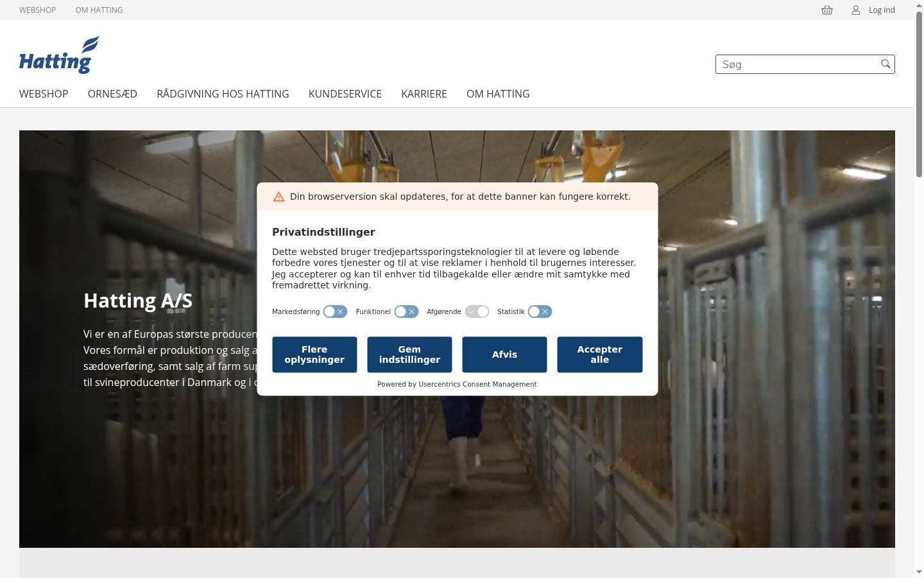Click WEBSHOP link in top bar
The height and width of the screenshot is (578, 924).
pyautogui.click(x=37, y=10)
